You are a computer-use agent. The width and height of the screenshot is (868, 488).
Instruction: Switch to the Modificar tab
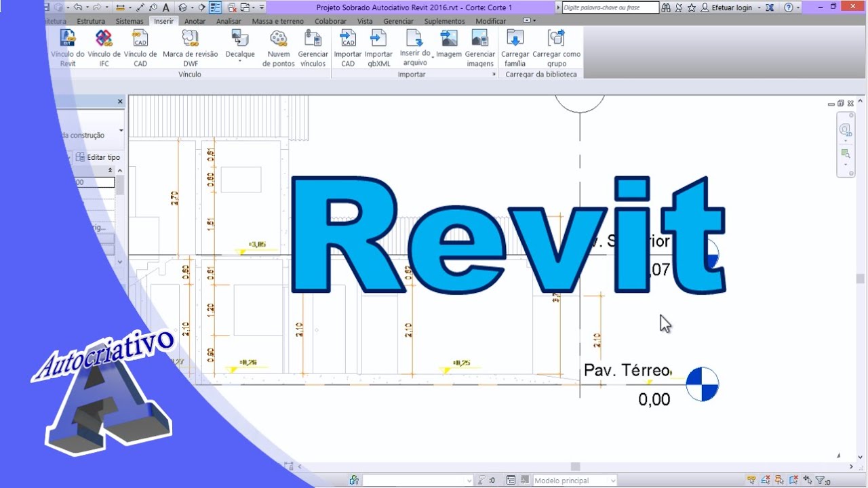click(491, 21)
